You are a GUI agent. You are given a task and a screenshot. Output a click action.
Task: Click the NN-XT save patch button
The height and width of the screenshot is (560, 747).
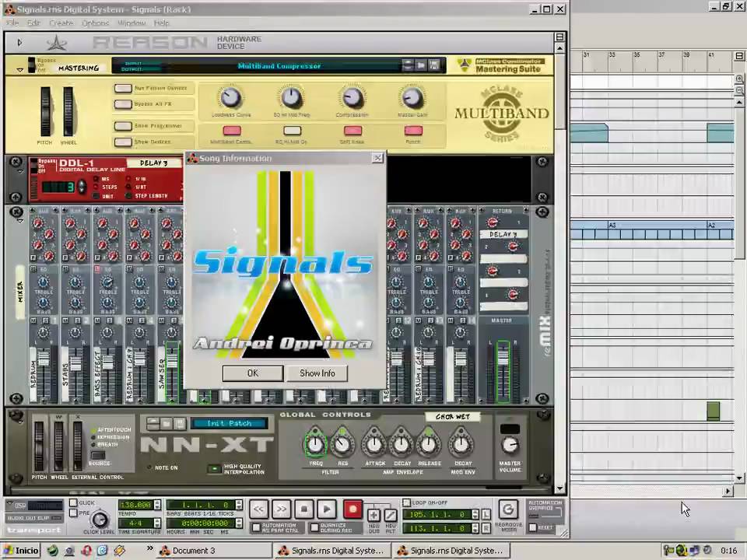pyautogui.click(x=179, y=423)
